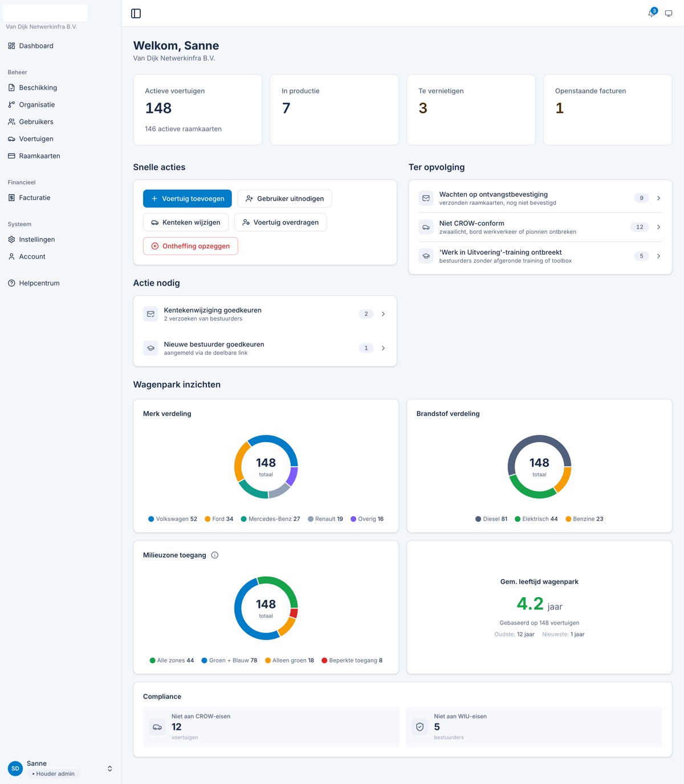
Task: Open Facturatie under Financieel
Action: [60, 198]
